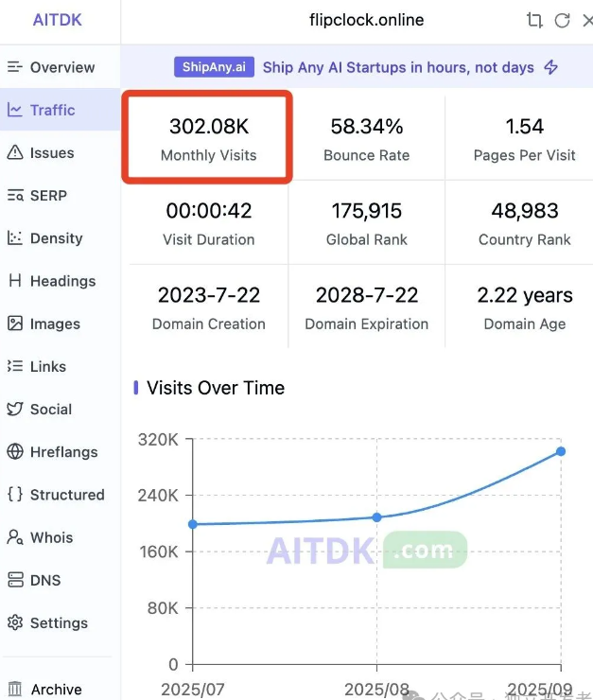Click the DNS server icon
Viewport: 593px width, 700px height.
[x=15, y=581]
